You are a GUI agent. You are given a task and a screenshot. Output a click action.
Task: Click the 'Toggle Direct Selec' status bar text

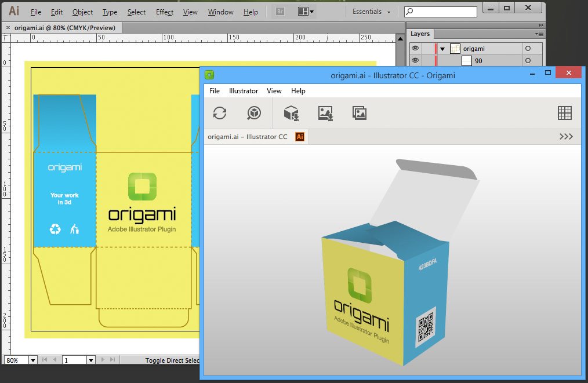coord(172,360)
